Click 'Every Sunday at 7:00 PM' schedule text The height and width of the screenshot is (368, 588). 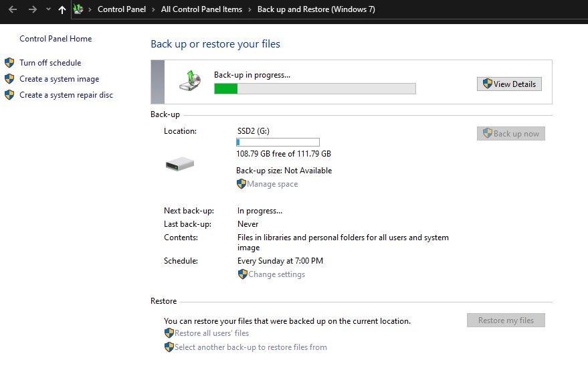point(280,261)
